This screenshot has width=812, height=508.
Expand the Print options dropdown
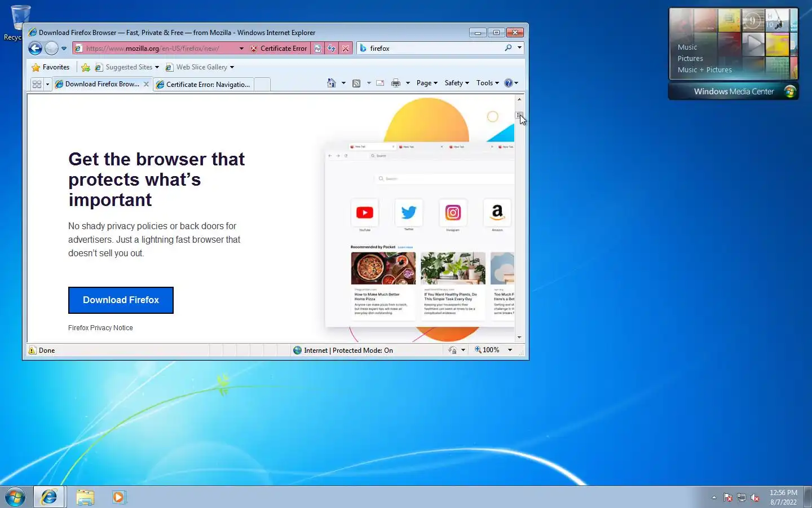coord(408,83)
